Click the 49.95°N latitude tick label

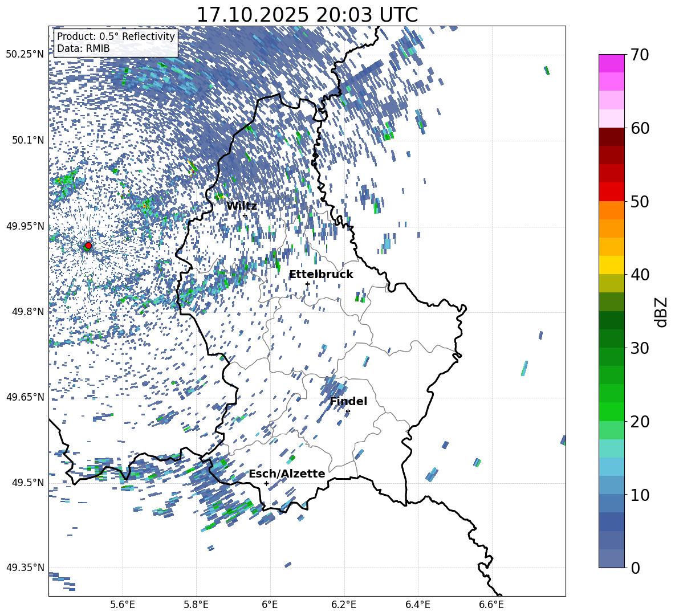(25, 226)
